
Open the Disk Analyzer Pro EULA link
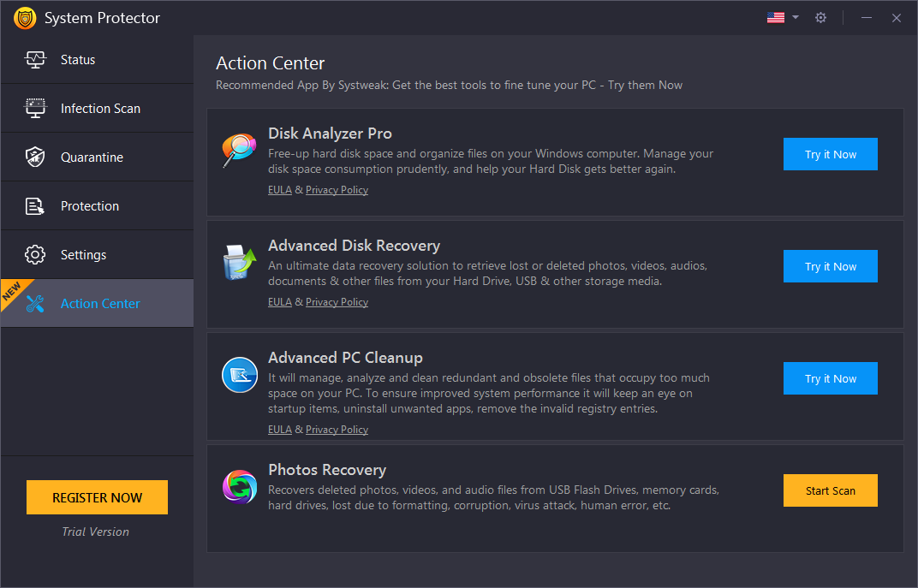coord(279,189)
